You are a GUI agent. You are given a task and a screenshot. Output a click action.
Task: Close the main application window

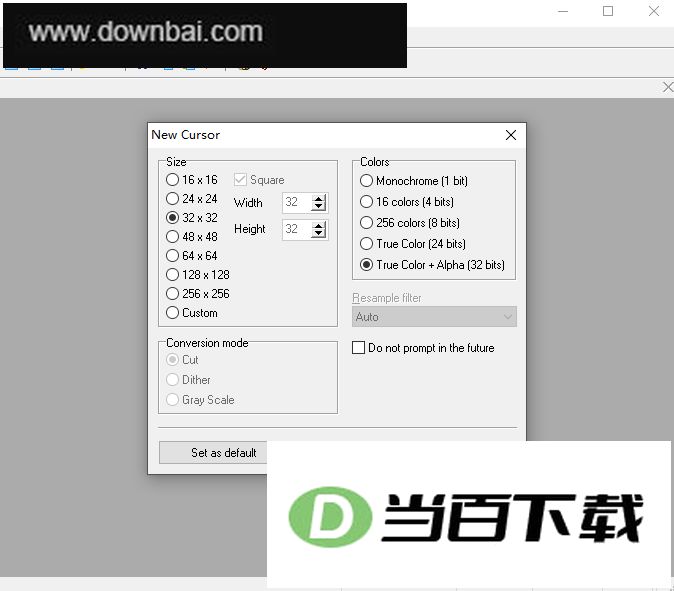[x=654, y=11]
